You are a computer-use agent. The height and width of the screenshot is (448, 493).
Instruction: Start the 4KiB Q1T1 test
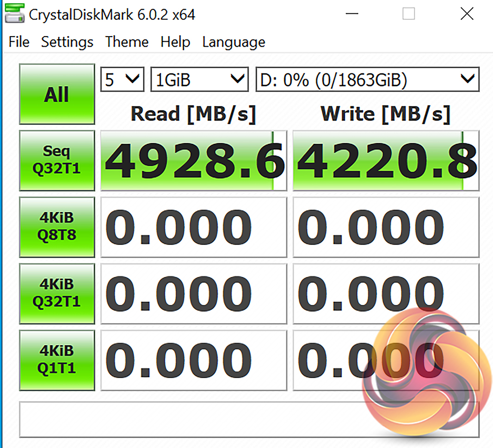[x=57, y=360]
